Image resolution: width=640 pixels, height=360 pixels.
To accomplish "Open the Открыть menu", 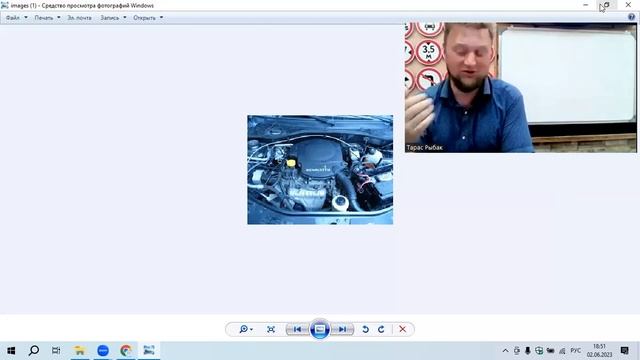I will click(144, 18).
